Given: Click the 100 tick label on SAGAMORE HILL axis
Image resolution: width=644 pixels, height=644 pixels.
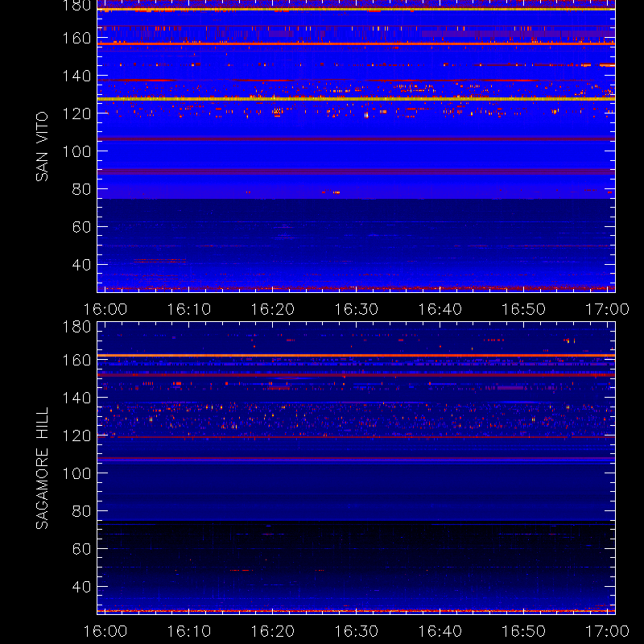Looking at the screenshot, I should (x=76, y=473).
